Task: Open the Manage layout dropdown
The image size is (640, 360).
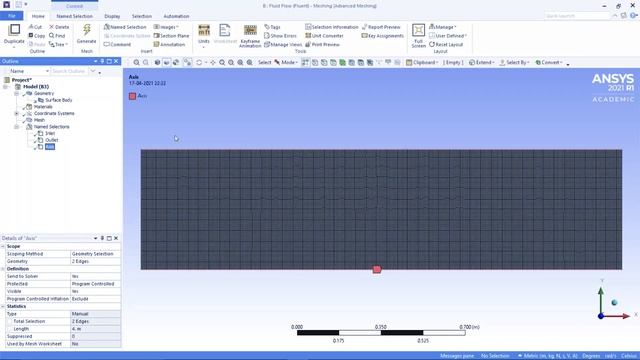Action: click(442, 27)
